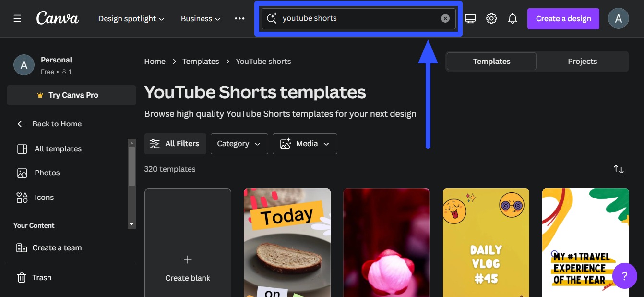The width and height of the screenshot is (644, 297).
Task: Open the hamburger navigation menu
Action: 17,18
